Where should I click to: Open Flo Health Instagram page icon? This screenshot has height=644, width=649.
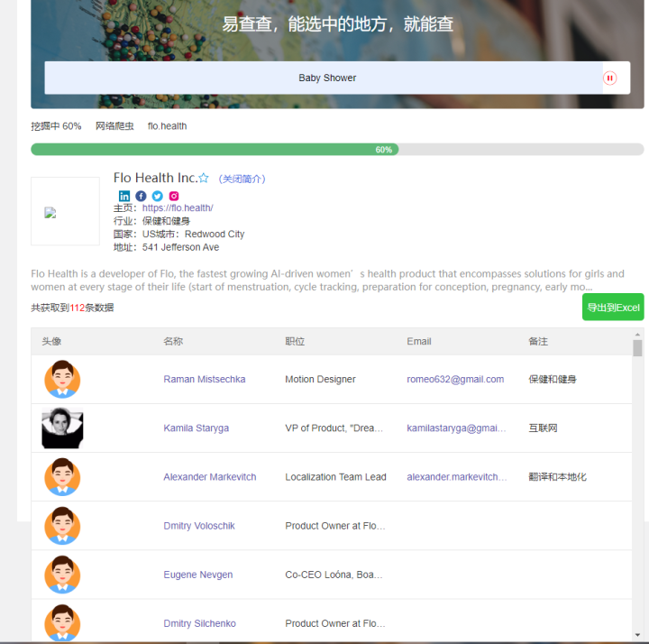[x=174, y=196]
